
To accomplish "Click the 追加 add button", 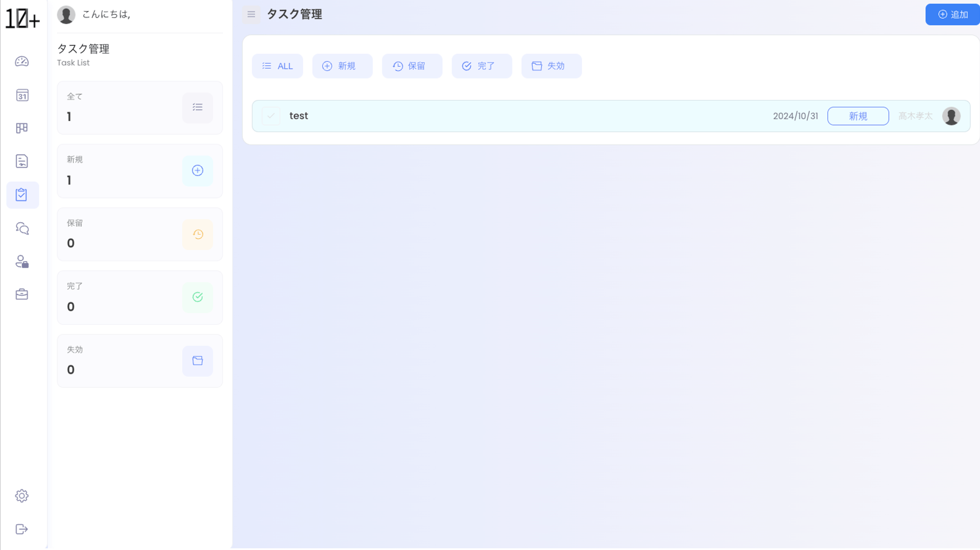I will [952, 14].
